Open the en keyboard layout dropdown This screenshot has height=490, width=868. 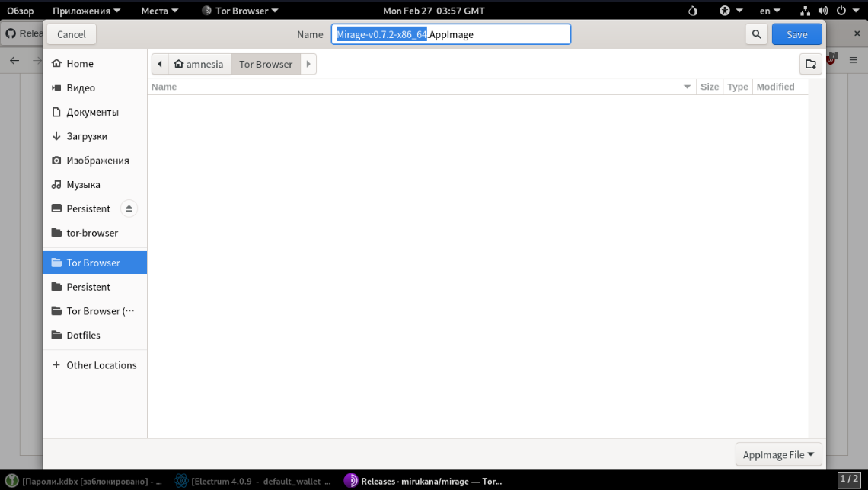point(770,11)
